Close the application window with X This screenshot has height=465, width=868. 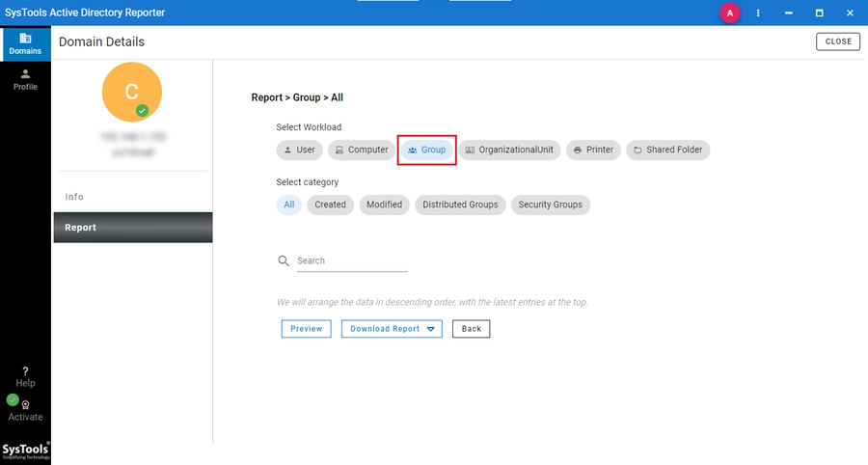(x=850, y=13)
